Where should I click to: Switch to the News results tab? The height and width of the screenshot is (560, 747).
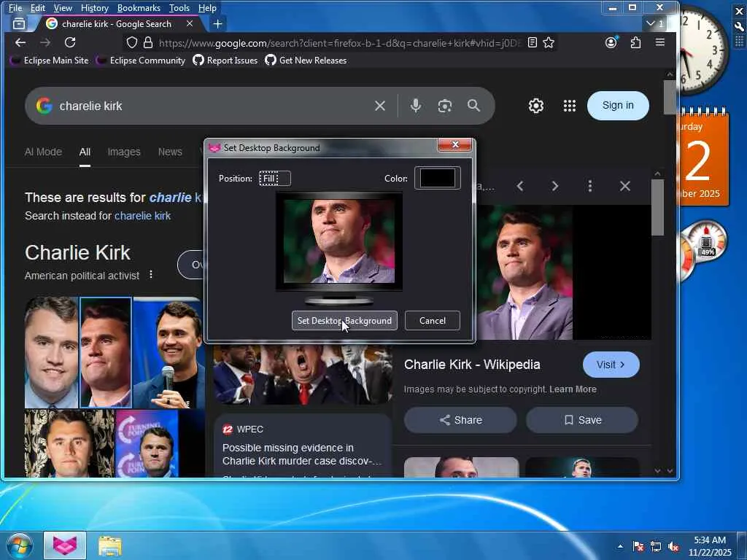pyautogui.click(x=170, y=152)
